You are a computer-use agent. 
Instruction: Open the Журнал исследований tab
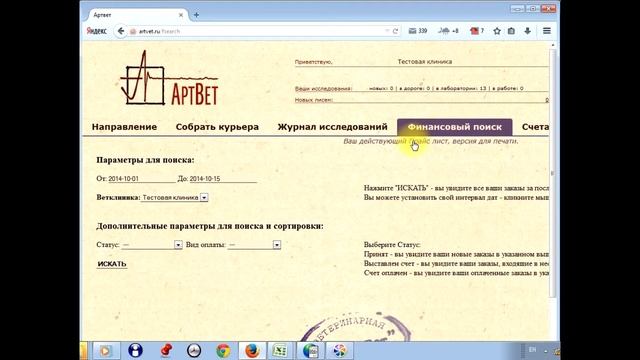click(332, 127)
